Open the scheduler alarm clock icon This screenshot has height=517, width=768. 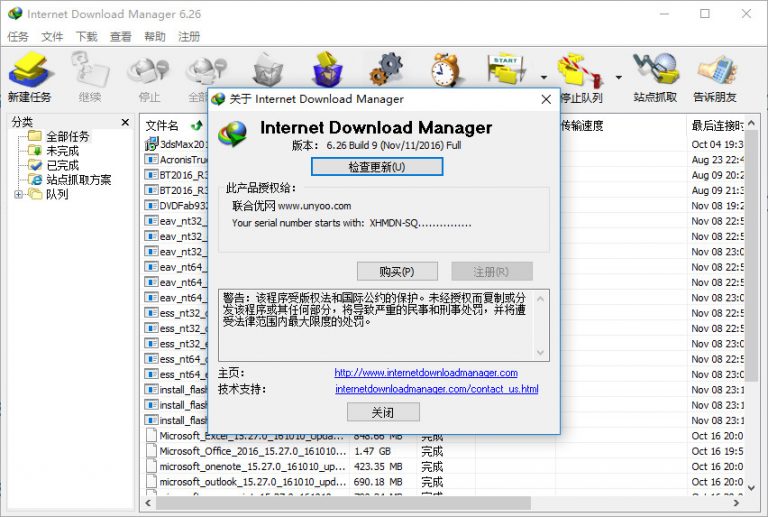pos(446,70)
